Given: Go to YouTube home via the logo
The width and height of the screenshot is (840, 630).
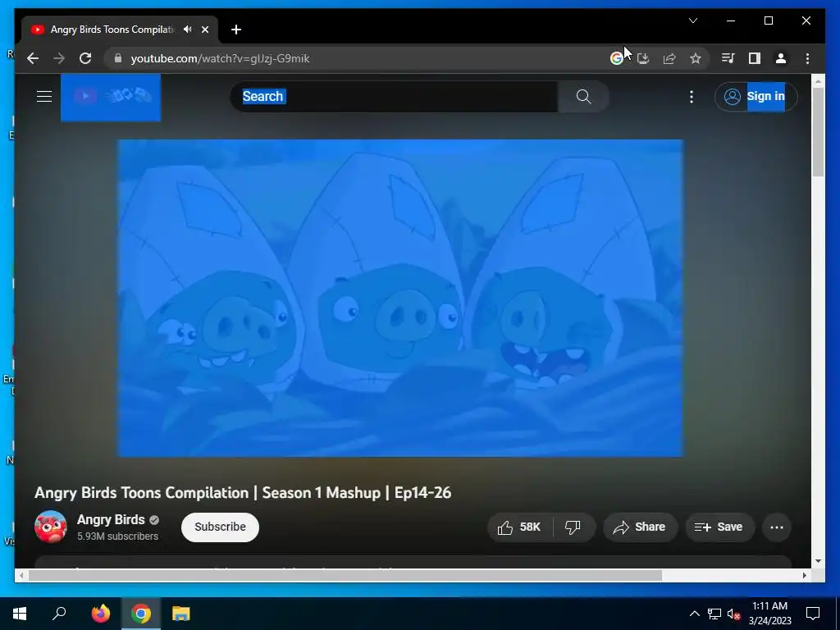Looking at the screenshot, I should pyautogui.click(x=111, y=97).
